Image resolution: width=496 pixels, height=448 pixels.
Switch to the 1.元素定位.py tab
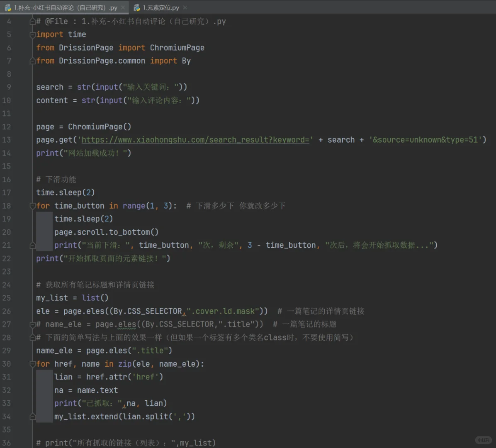[160, 7]
